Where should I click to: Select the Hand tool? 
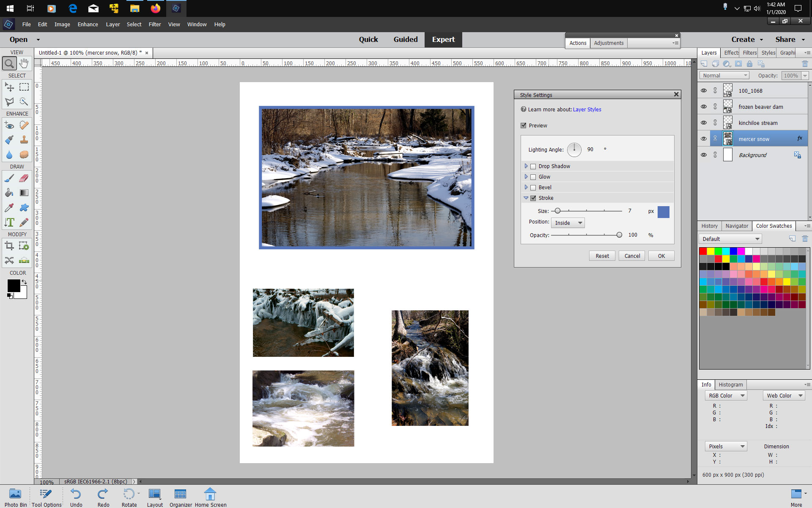pos(24,63)
